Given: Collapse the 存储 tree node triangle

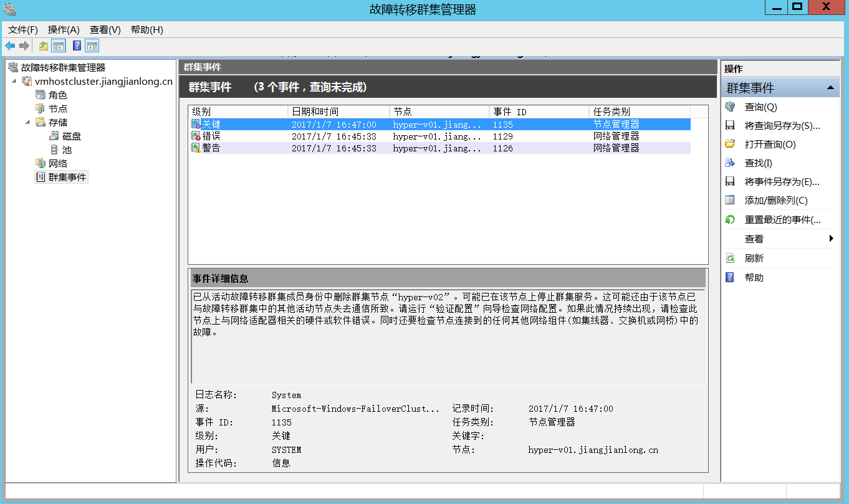Looking at the screenshot, I should coord(27,122).
